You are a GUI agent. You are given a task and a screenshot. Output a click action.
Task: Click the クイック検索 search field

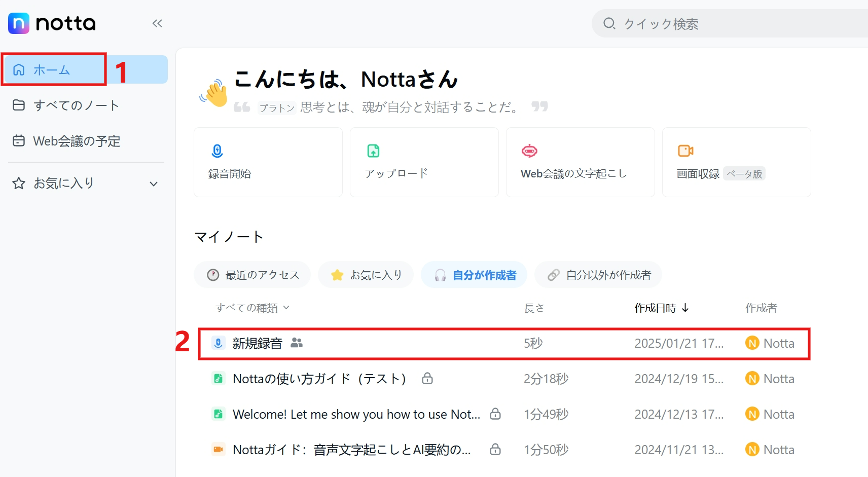tap(730, 23)
